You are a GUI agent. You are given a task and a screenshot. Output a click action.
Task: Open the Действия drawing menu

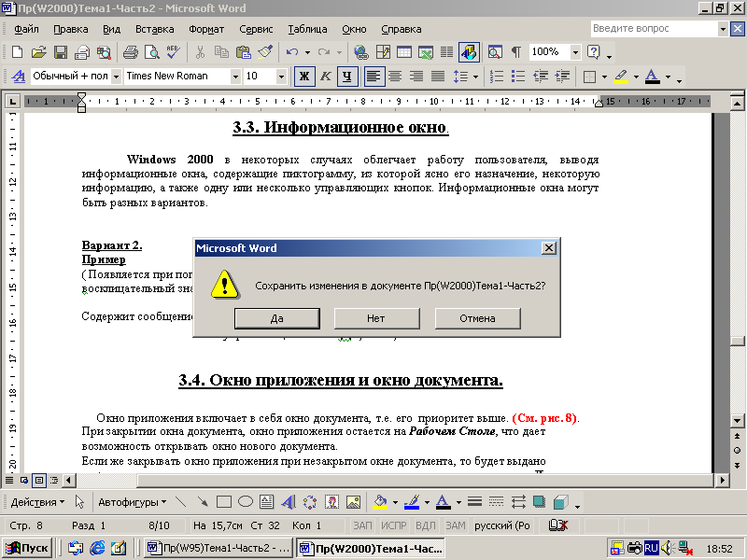click(x=37, y=502)
